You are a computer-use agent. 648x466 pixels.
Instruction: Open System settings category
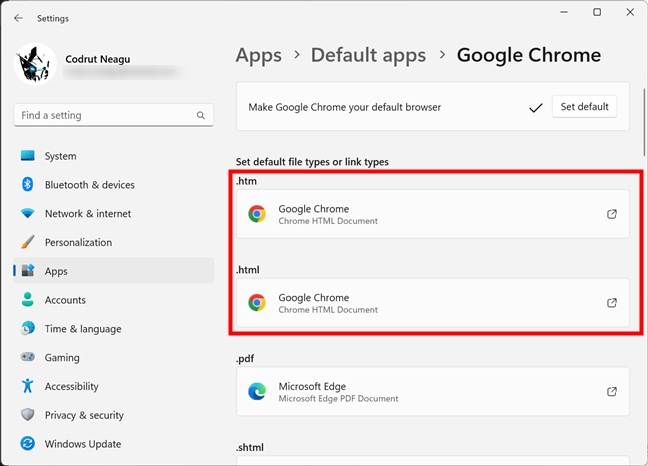click(60, 156)
